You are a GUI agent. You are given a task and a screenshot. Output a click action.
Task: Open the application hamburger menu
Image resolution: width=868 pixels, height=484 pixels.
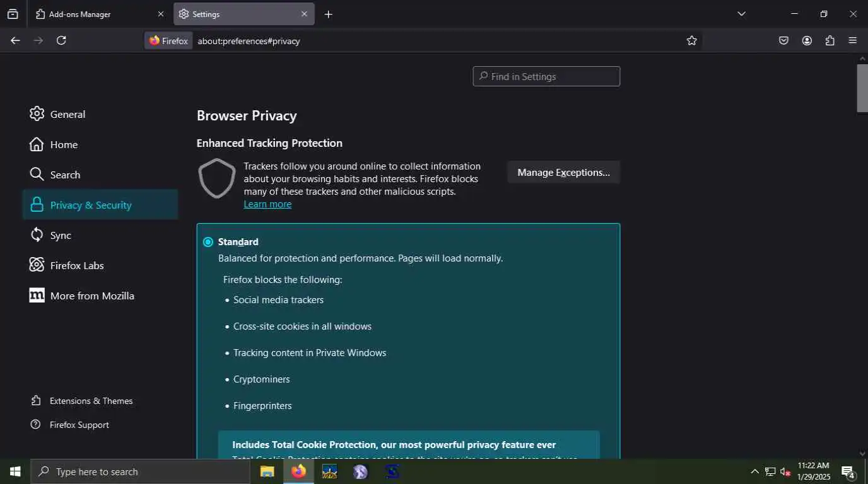(x=853, y=40)
